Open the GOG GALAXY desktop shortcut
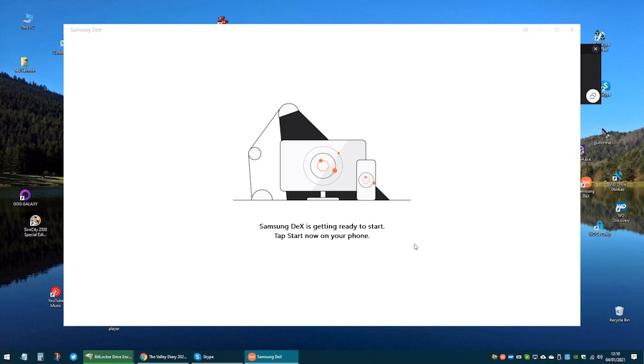Screen dimensions: 644x364 click(x=25, y=197)
